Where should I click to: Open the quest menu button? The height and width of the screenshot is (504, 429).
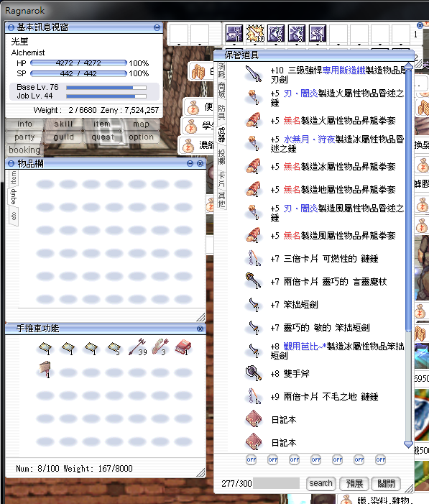102,137
